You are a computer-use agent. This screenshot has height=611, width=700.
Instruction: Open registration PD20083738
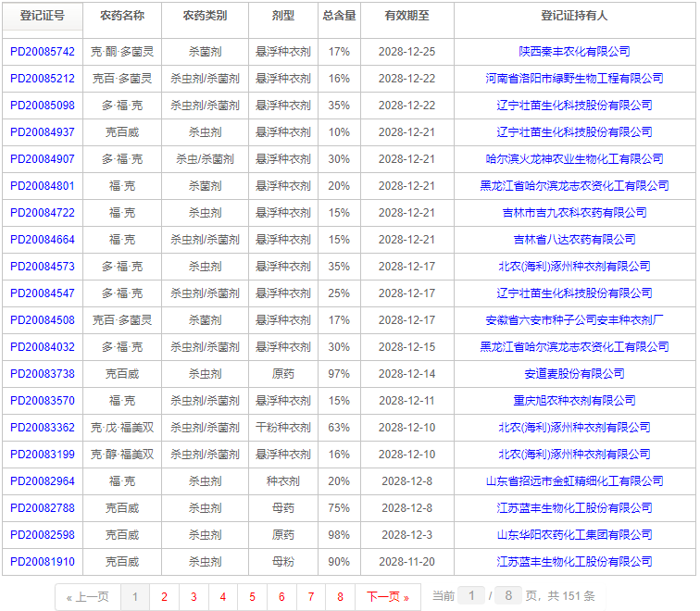pos(43,374)
